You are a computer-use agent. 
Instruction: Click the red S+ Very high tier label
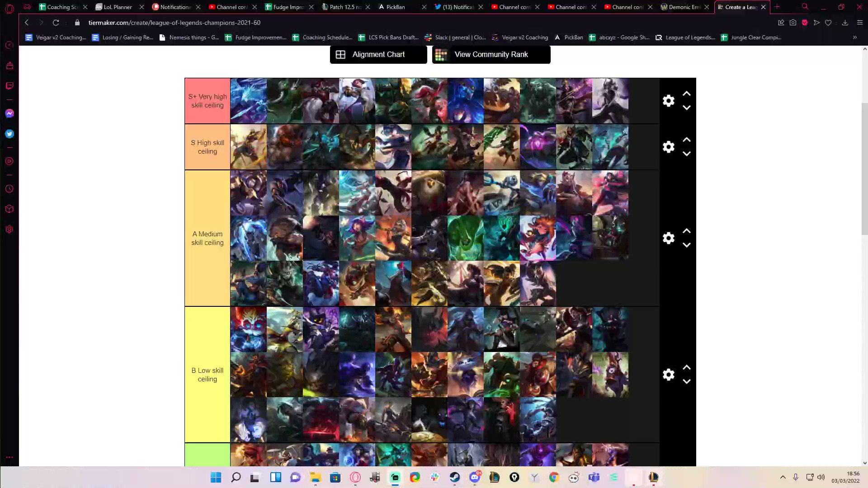(x=208, y=101)
